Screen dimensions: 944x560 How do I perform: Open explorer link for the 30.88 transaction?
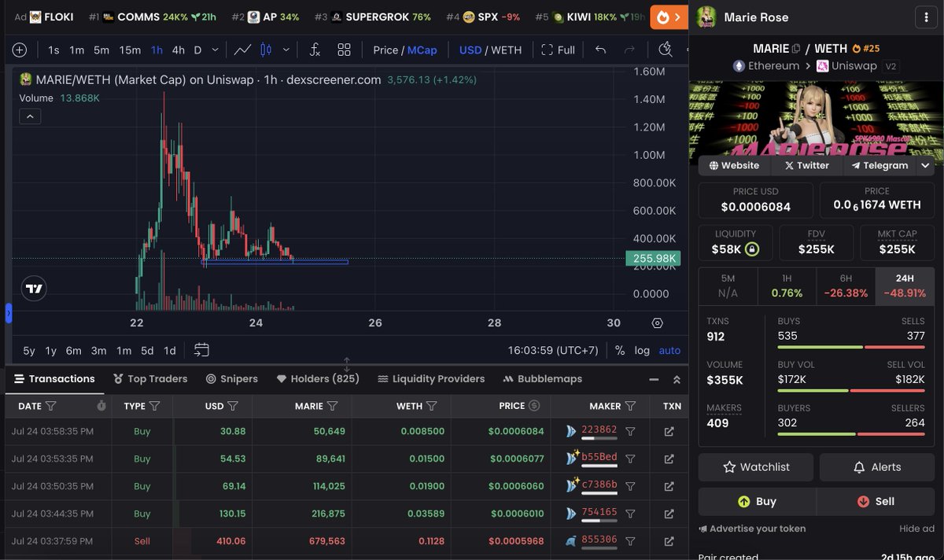tap(669, 431)
